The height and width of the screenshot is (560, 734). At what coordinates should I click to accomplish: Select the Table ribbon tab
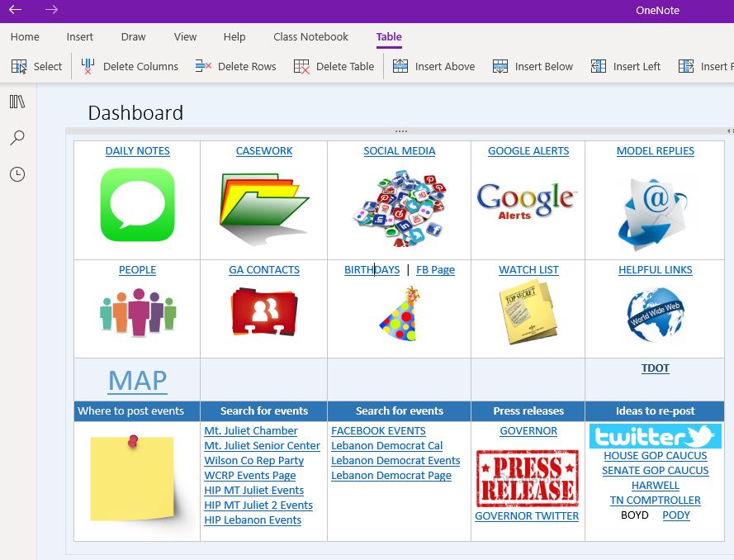pos(389,36)
